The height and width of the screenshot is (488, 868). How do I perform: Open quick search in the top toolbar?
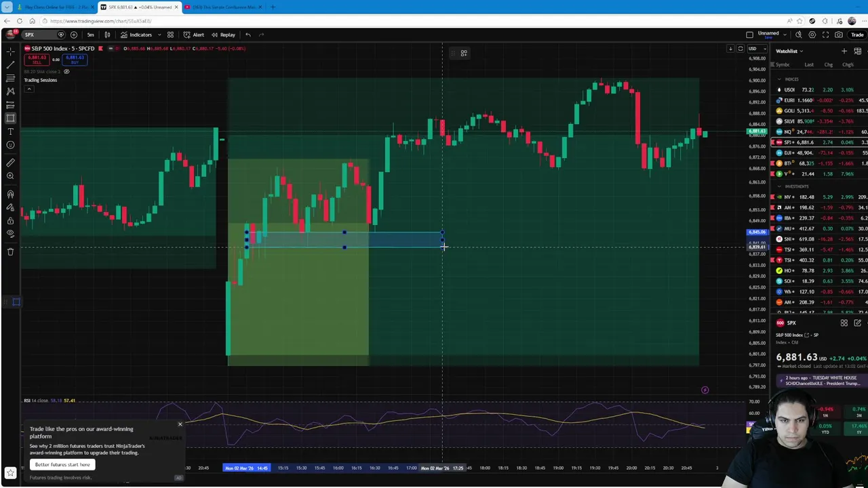[x=799, y=35]
